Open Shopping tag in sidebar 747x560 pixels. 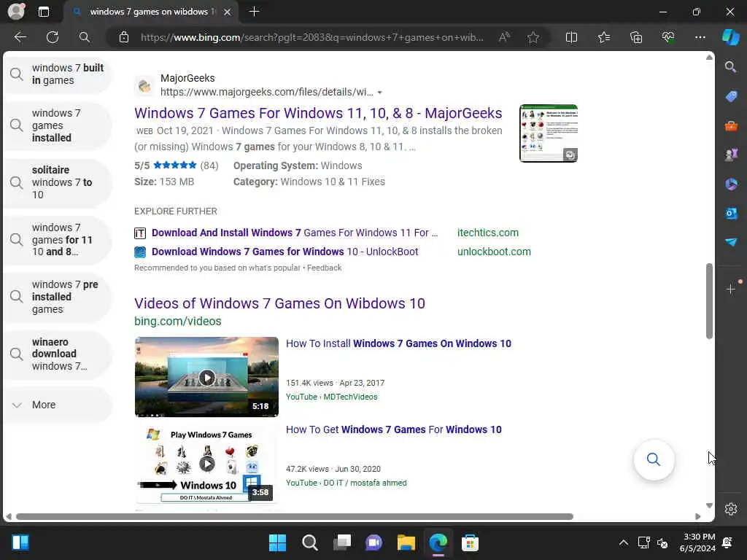tap(731, 96)
